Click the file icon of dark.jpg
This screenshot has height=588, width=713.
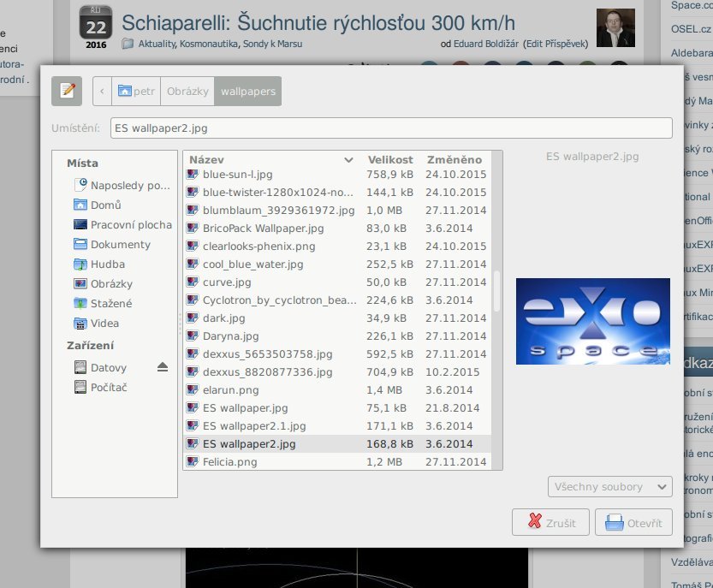pyautogui.click(x=193, y=318)
